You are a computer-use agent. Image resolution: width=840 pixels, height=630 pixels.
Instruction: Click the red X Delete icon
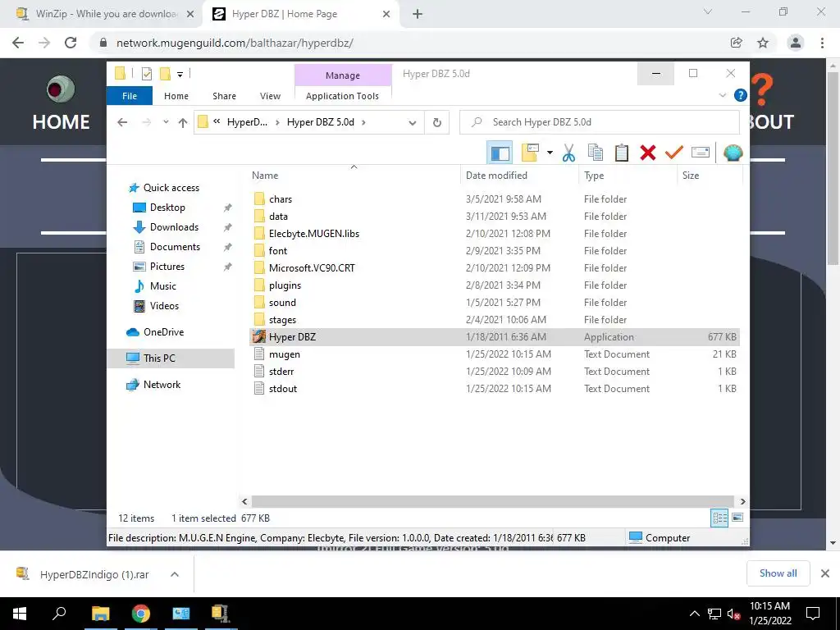click(x=648, y=153)
